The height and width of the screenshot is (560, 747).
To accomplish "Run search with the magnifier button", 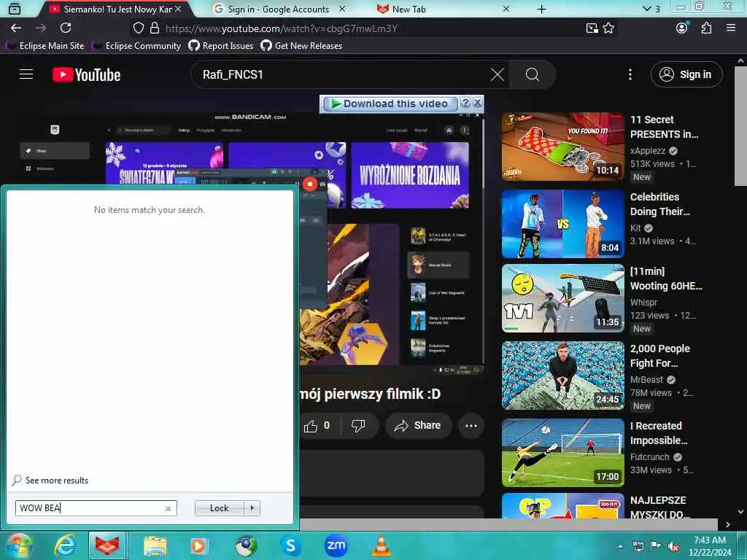I will pyautogui.click(x=532, y=74).
